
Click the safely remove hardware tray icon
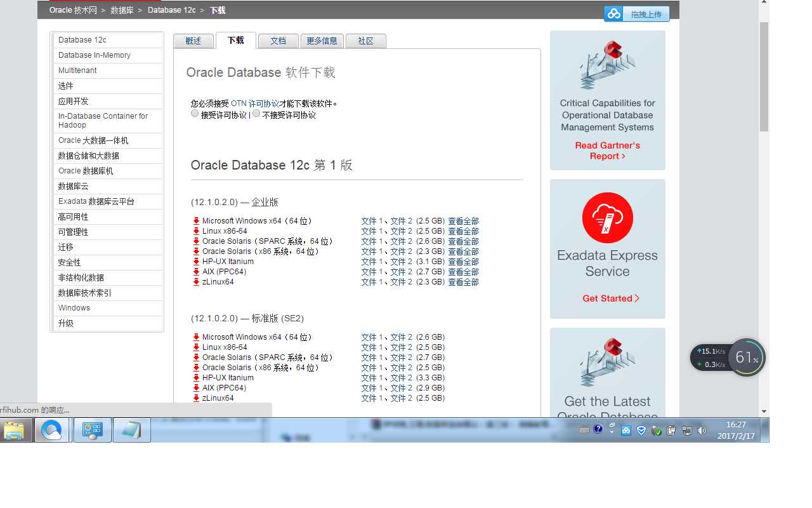point(657,431)
